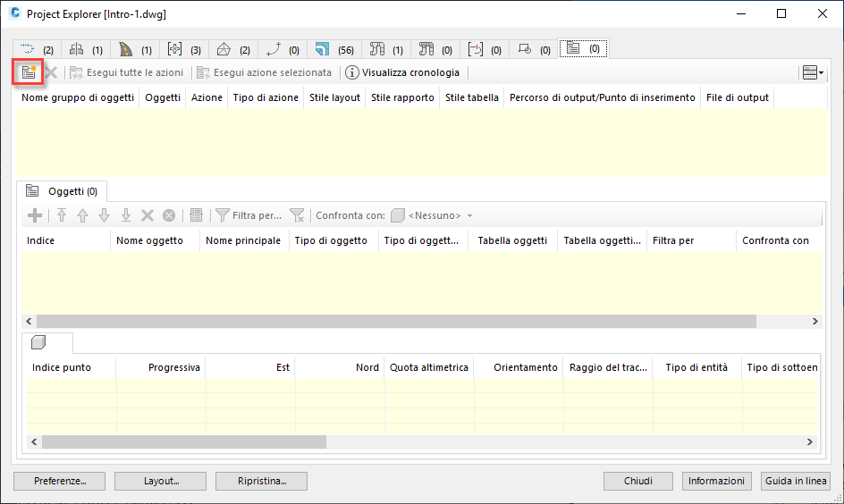The image size is (844, 504).
Task: Click the 'Indice' column header
Action: click(66, 240)
